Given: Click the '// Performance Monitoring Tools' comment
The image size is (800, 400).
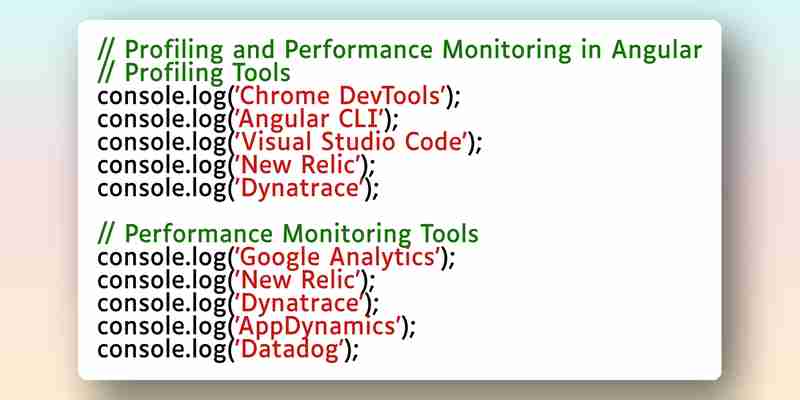Looking at the screenshot, I should [288, 234].
